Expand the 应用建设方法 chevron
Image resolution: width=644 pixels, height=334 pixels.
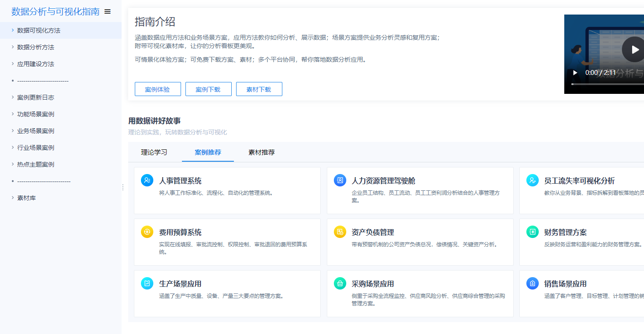point(12,64)
